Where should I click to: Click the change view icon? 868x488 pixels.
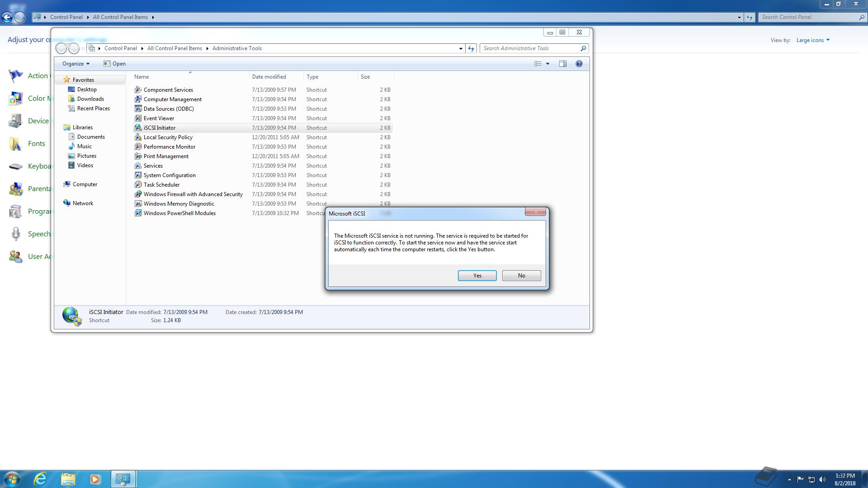click(538, 64)
